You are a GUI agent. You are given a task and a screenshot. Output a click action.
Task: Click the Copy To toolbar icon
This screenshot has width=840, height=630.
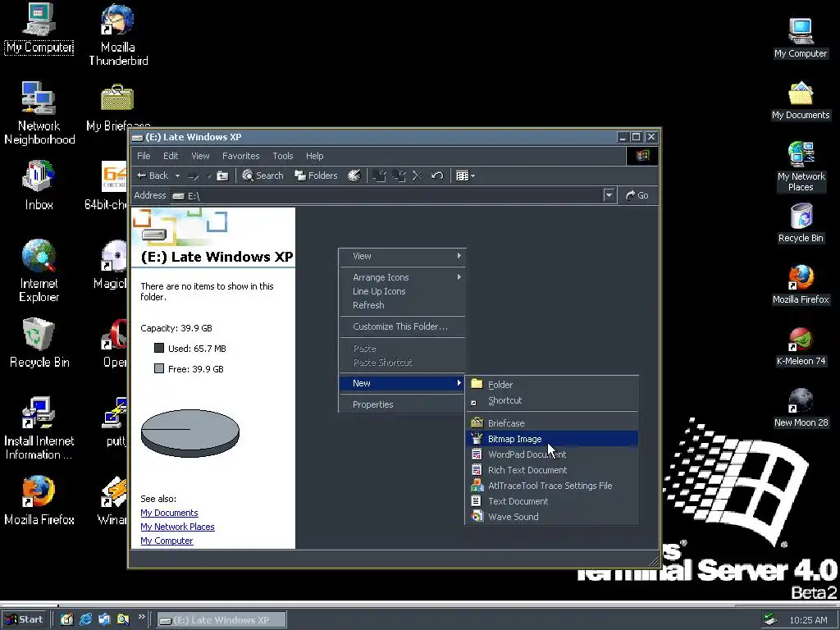click(399, 176)
